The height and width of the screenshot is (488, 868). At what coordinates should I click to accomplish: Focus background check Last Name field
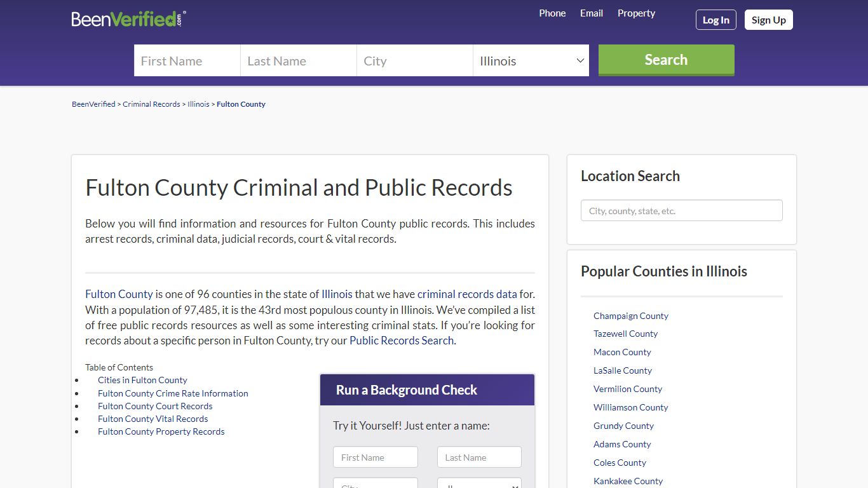coord(479,457)
